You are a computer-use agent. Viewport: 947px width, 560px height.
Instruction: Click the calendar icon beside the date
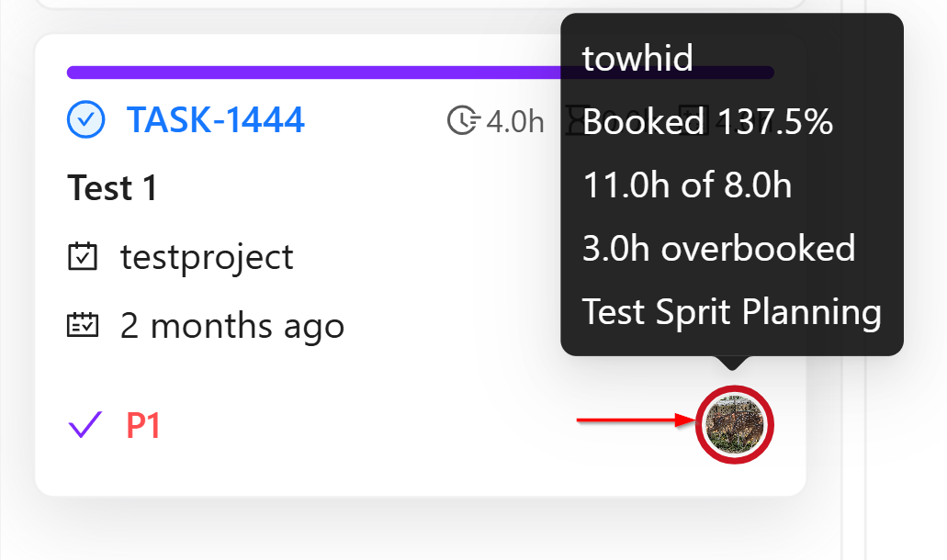[x=83, y=325]
